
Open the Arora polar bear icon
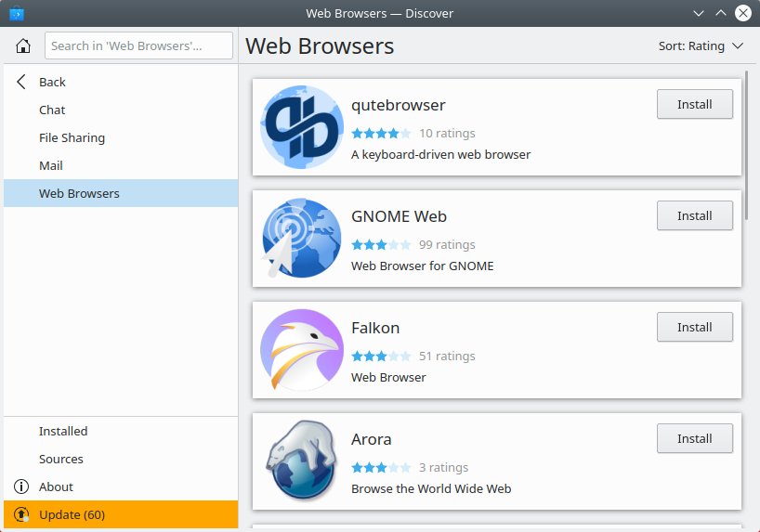click(x=301, y=461)
